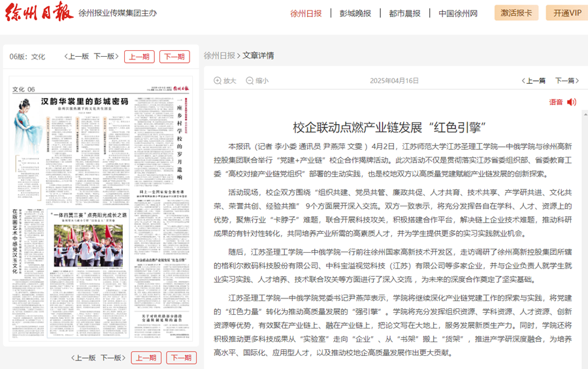588x369 pixels.
Task: Switch to the 都市晨报 tab
Action: pyautogui.click(x=404, y=13)
